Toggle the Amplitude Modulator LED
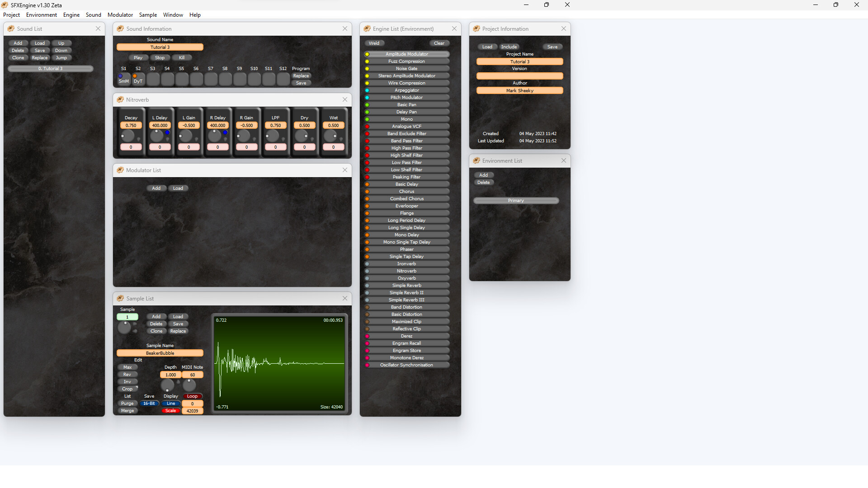 pos(366,54)
